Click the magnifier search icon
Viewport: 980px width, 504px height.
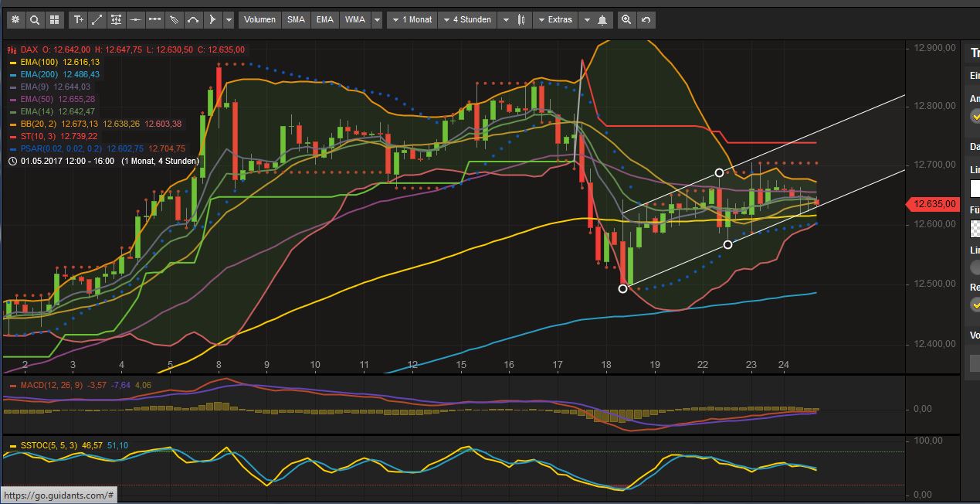(35, 19)
